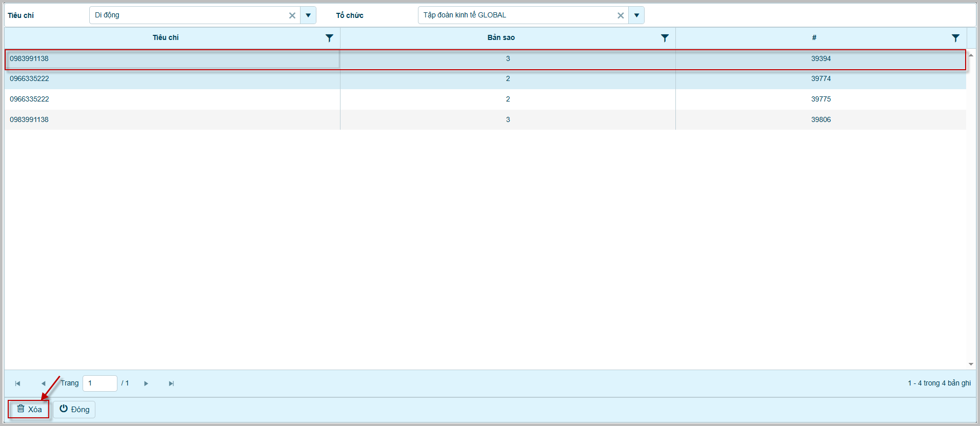The image size is (980, 426).
Task: Go to previous page of records
Action: point(43,383)
